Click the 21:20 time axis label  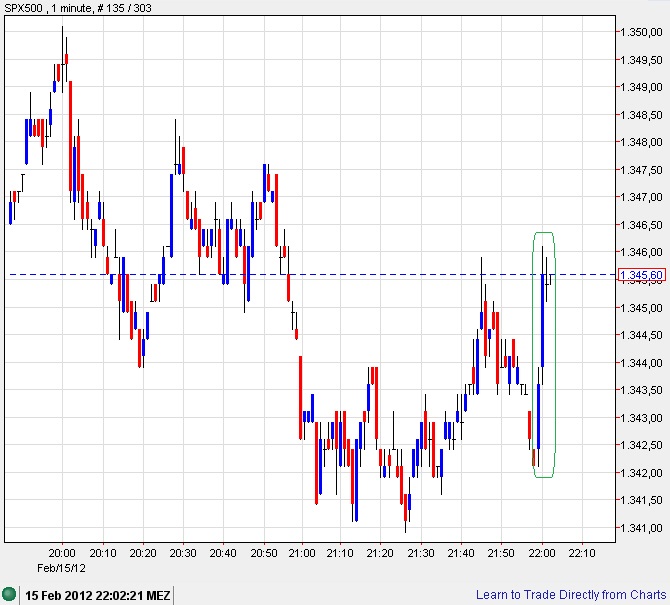[380, 553]
